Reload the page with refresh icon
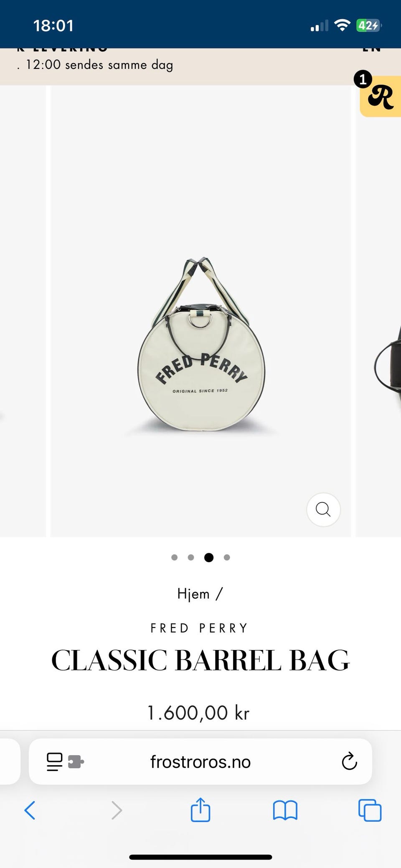 point(349,761)
